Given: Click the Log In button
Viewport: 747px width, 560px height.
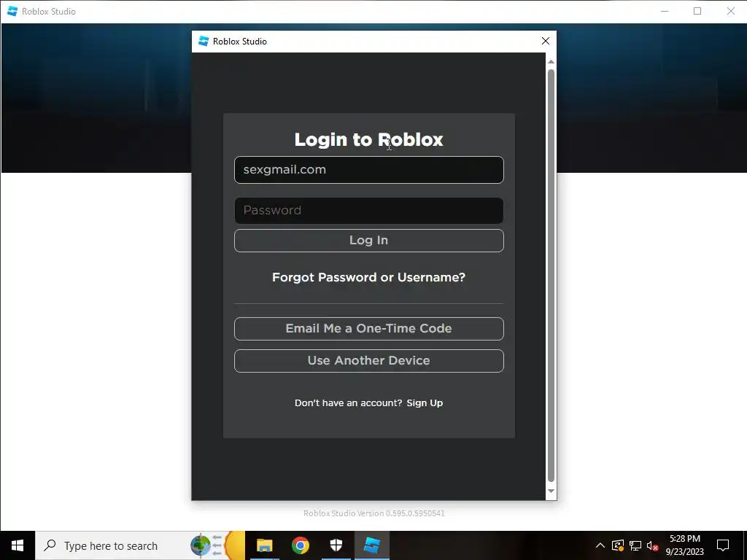Looking at the screenshot, I should [x=368, y=241].
